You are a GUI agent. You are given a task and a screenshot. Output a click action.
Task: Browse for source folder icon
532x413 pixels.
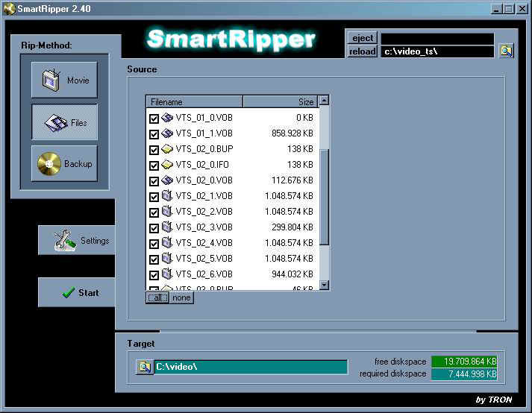coord(507,51)
